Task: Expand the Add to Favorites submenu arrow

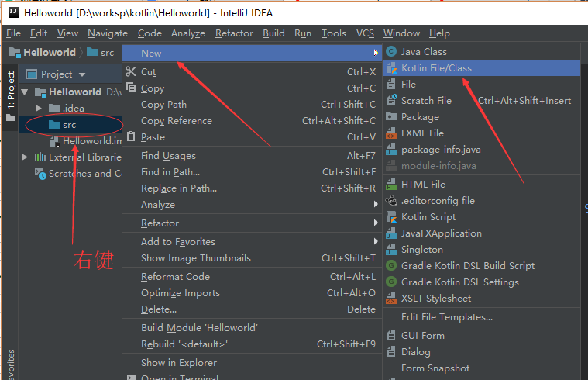Action: 376,241
